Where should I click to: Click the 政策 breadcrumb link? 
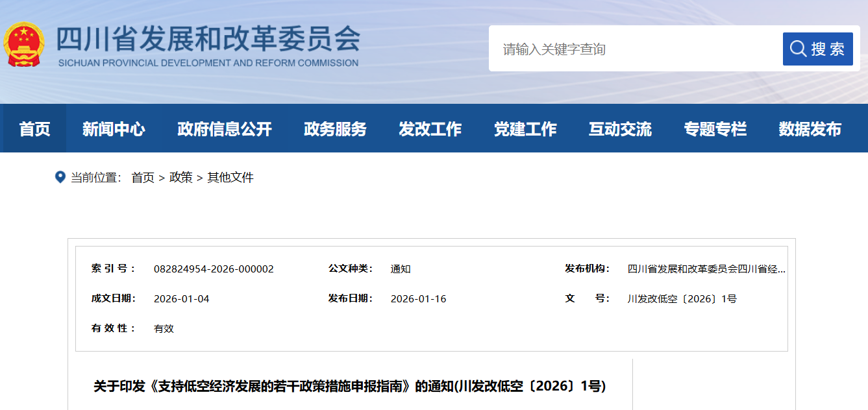[x=181, y=178]
